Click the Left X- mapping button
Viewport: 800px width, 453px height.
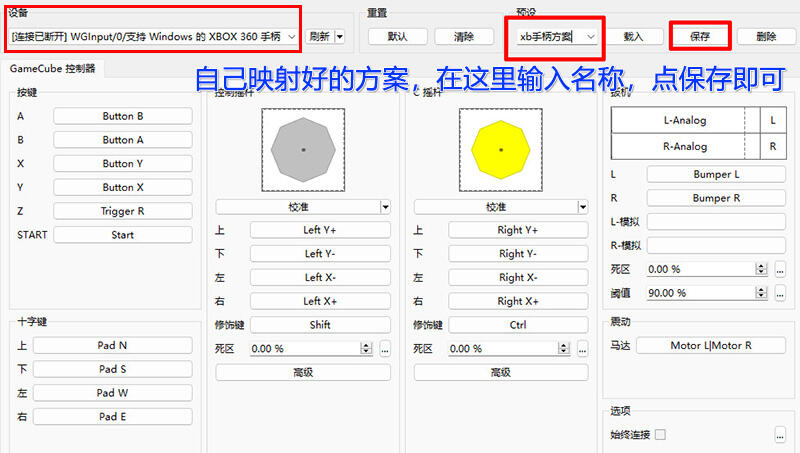(320, 278)
